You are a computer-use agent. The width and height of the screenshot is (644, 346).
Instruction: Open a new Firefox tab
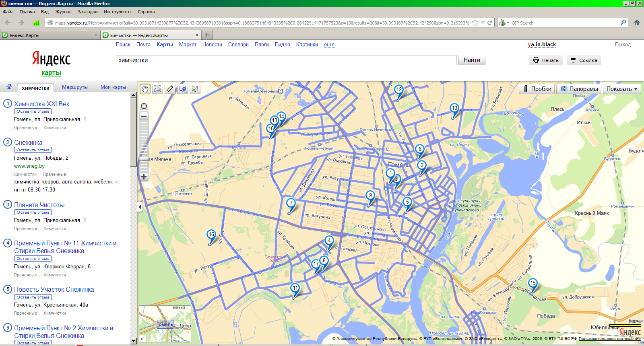point(207,35)
